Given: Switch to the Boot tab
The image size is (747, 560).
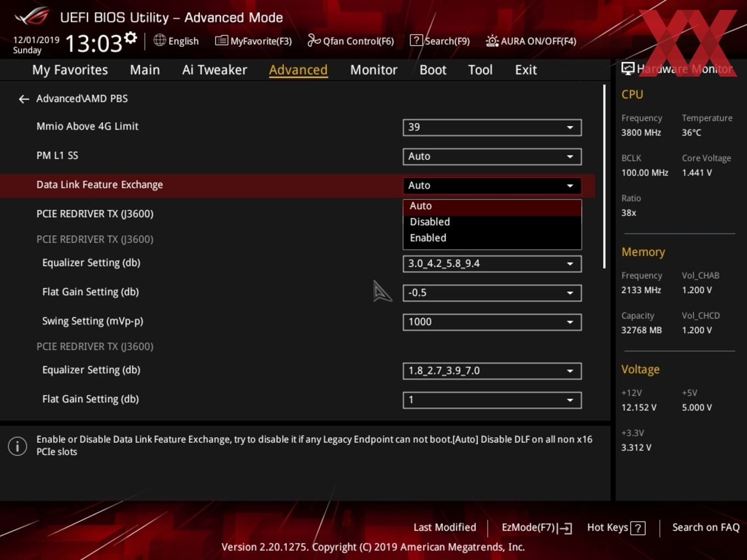Looking at the screenshot, I should point(433,70).
